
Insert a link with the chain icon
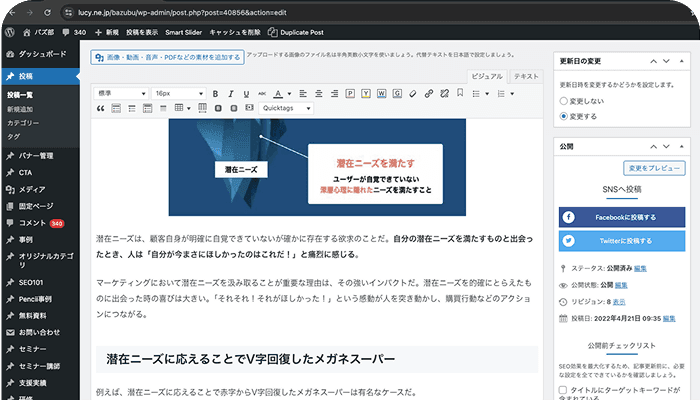[x=428, y=93]
